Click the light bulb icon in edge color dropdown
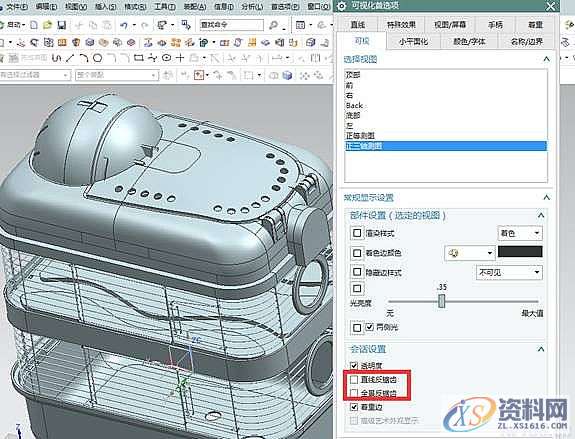575x439 pixels. coord(454,253)
